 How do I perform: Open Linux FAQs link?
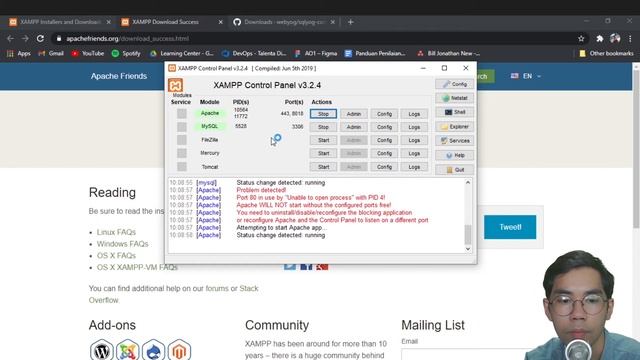(x=116, y=232)
